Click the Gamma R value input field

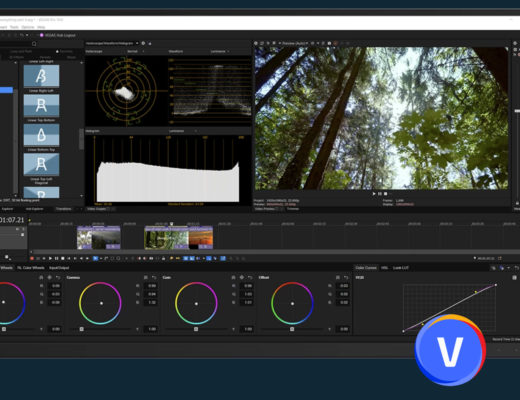click(x=151, y=286)
